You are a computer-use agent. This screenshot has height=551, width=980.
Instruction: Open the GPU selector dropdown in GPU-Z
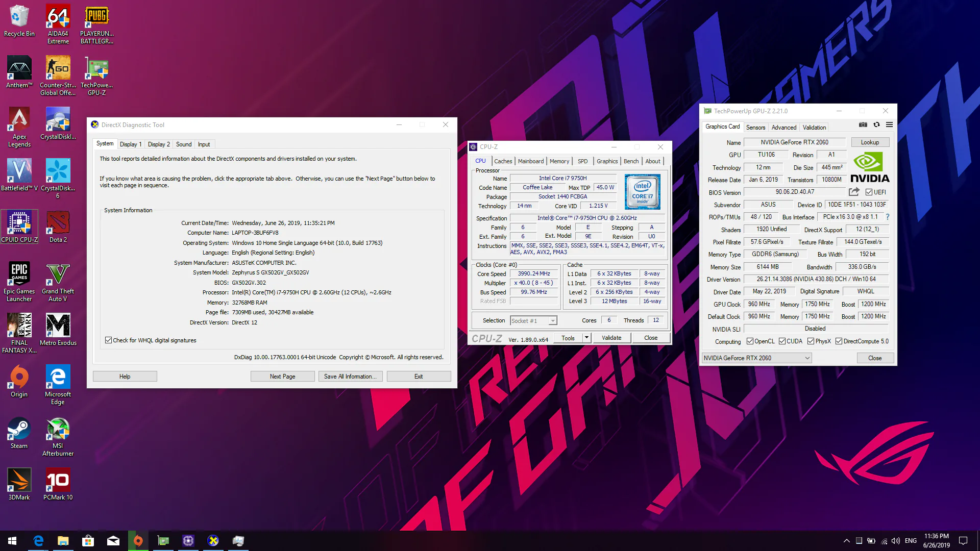coord(756,358)
